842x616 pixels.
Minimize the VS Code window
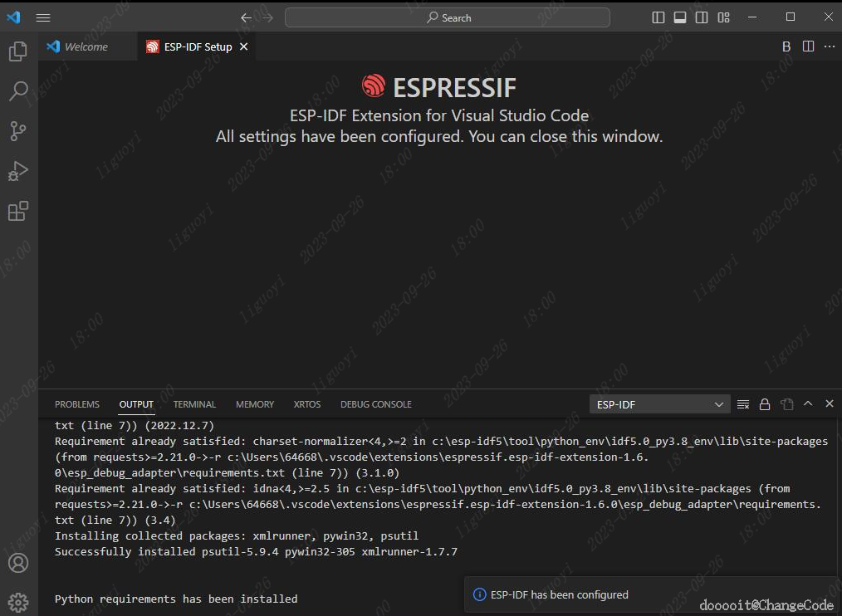(752, 17)
